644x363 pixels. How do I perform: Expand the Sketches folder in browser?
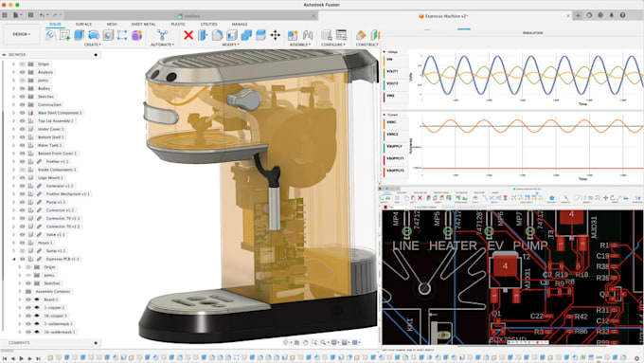click(13, 97)
